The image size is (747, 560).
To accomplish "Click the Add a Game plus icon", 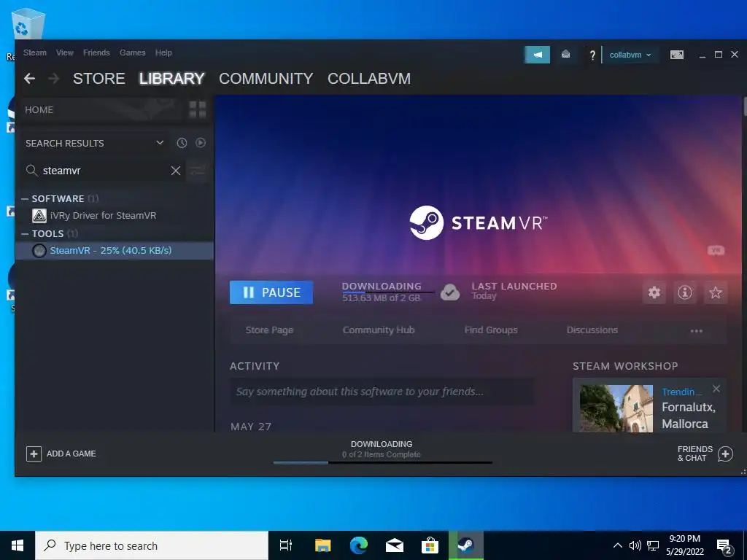I will coord(34,454).
